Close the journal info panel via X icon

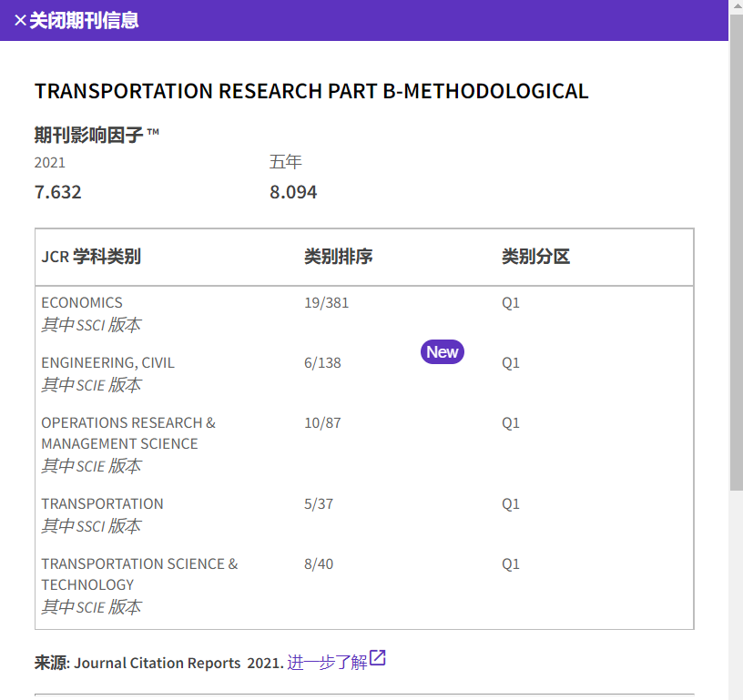click(20, 20)
